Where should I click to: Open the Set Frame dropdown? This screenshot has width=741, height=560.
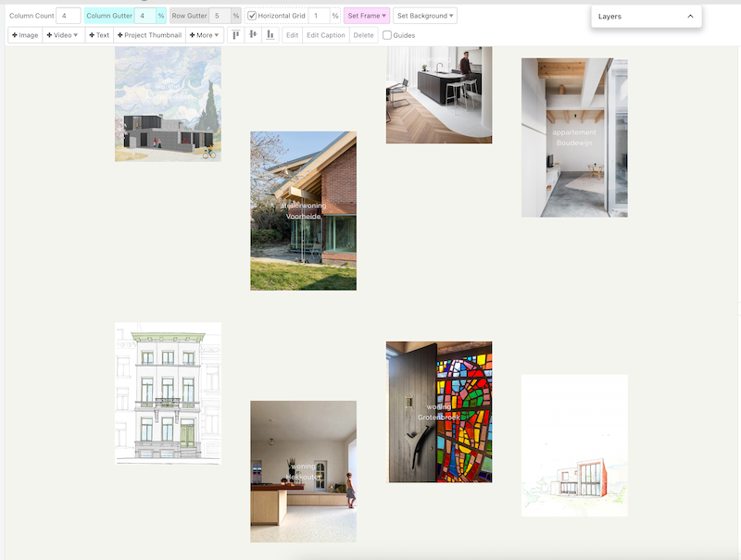click(367, 16)
